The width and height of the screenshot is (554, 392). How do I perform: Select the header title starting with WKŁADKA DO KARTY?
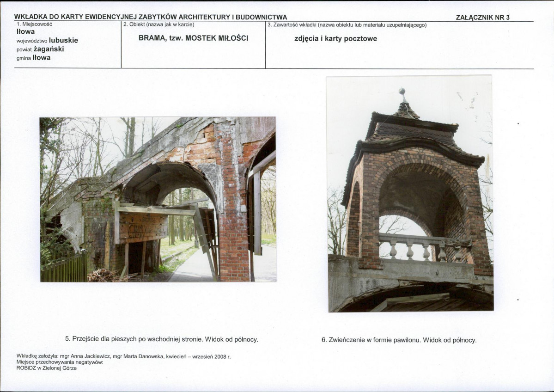[151, 18]
